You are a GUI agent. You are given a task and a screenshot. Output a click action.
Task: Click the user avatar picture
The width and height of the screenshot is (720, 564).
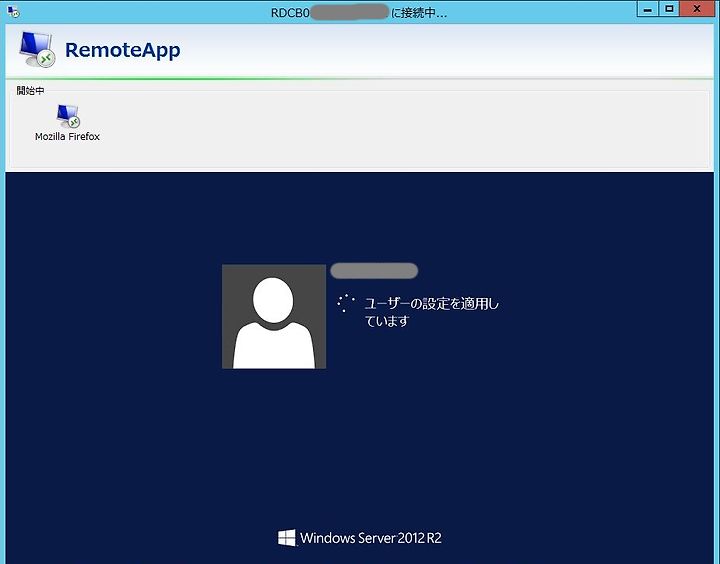coord(274,316)
